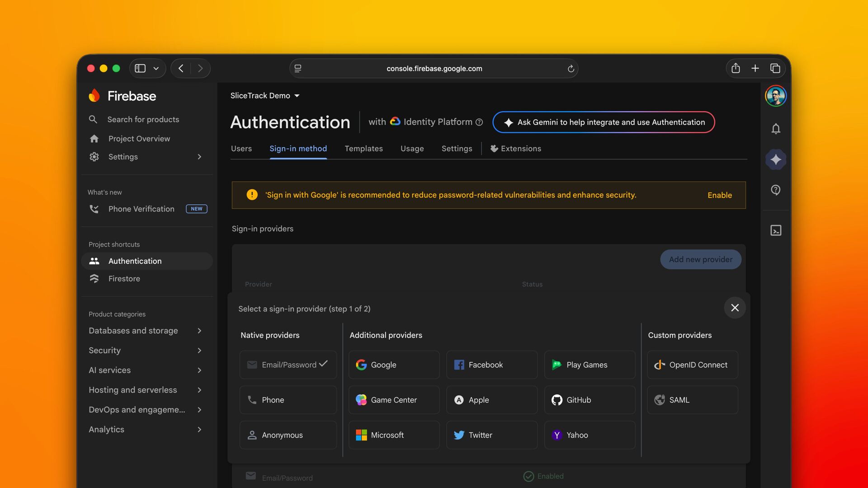
Task: Click Enable in the Google sign-in banner
Action: (x=719, y=195)
